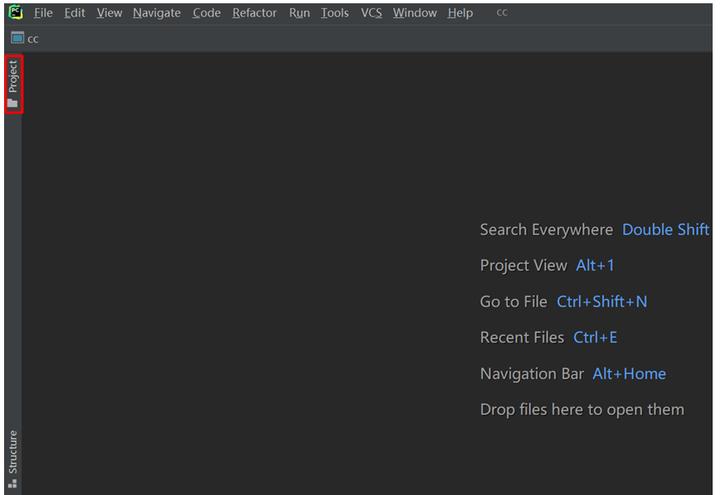Click the Search Everywhere hint text
The height and width of the screenshot is (495, 720).
coord(546,229)
